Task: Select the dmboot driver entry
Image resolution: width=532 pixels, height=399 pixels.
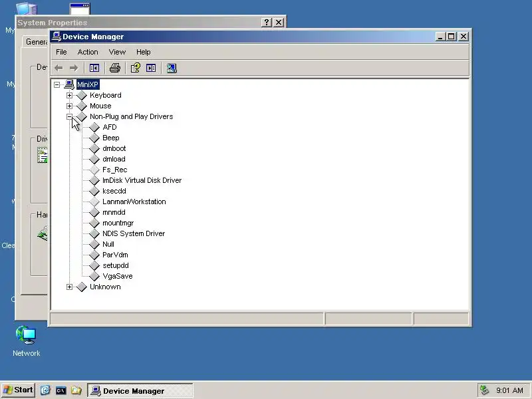Action: (114, 148)
